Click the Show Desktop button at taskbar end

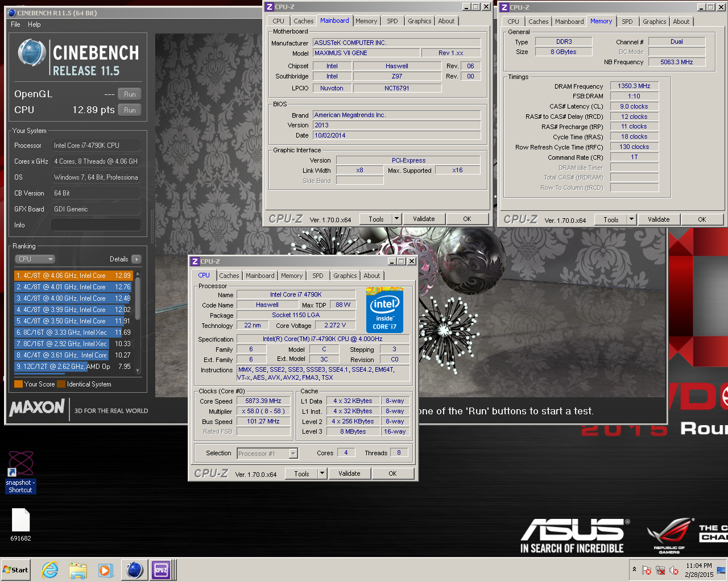722,570
